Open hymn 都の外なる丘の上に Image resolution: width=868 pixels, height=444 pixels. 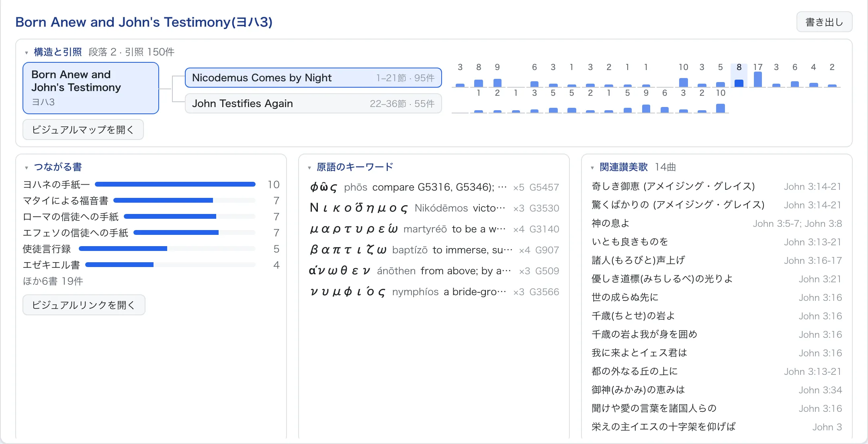coord(717,371)
